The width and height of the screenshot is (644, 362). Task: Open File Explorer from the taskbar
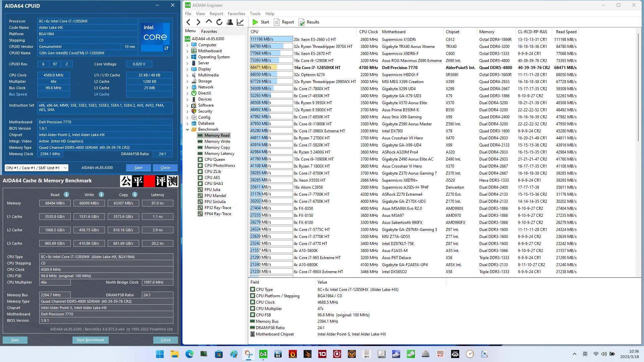174,354
